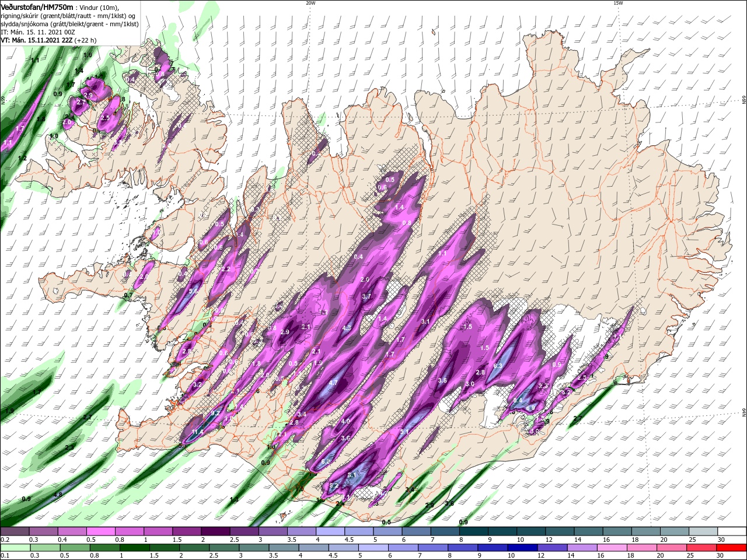Click the darkest purple snow swatch between 2 and 2.5
Viewport: 747px width, 560px height.
pos(215,531)
